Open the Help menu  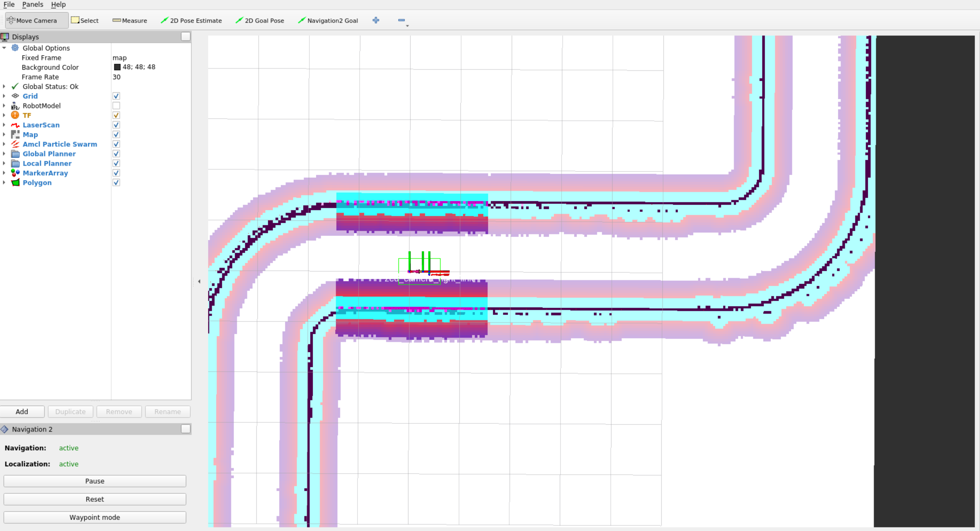pyautogui.click(x=58, y=5)
